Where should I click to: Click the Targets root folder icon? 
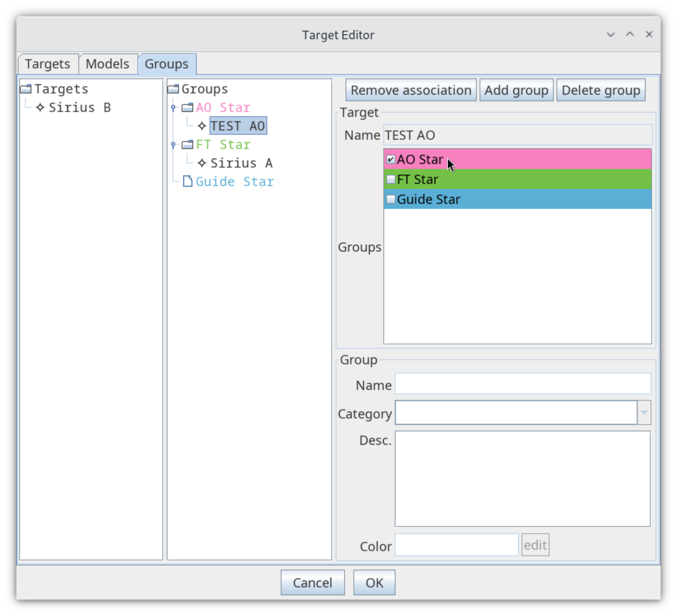[26, 89]
